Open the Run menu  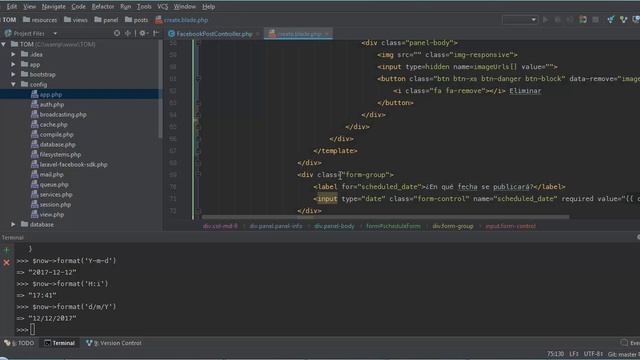(126, 7)
